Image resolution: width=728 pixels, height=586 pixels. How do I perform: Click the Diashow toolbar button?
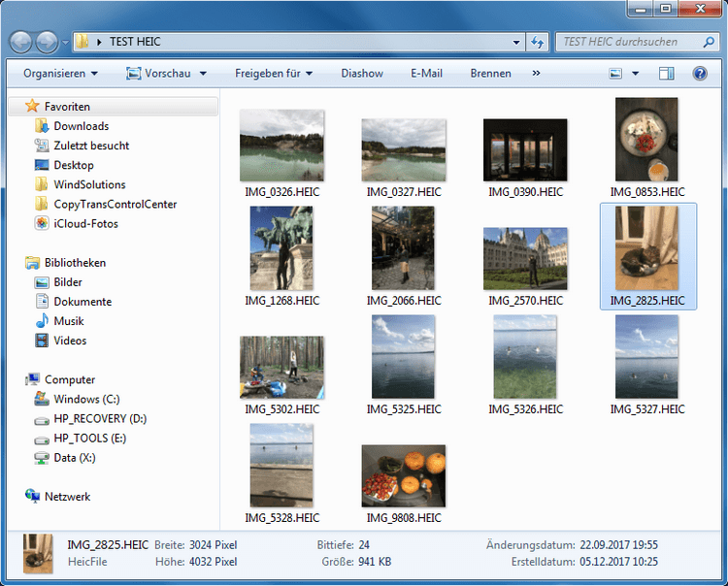[361, 74]
